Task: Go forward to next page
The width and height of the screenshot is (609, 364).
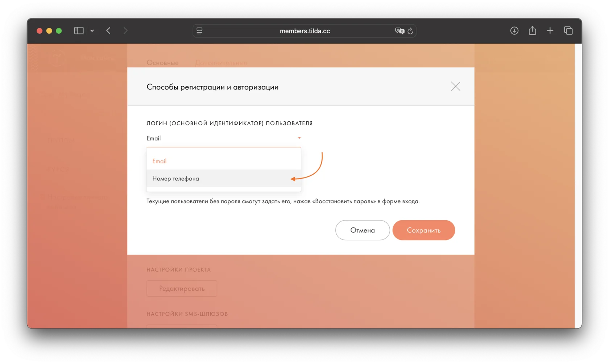Action: (125, 31)
